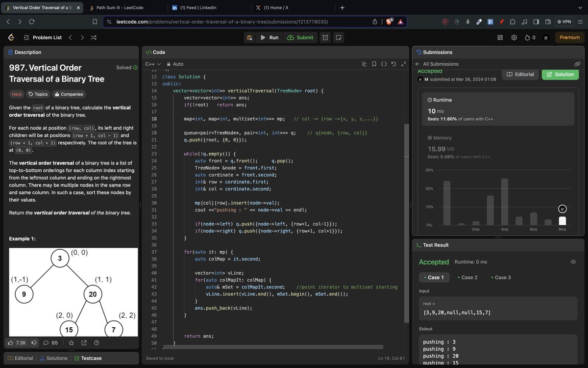
Task: Go back to All Submissions
Action: (x=437, y=64)
